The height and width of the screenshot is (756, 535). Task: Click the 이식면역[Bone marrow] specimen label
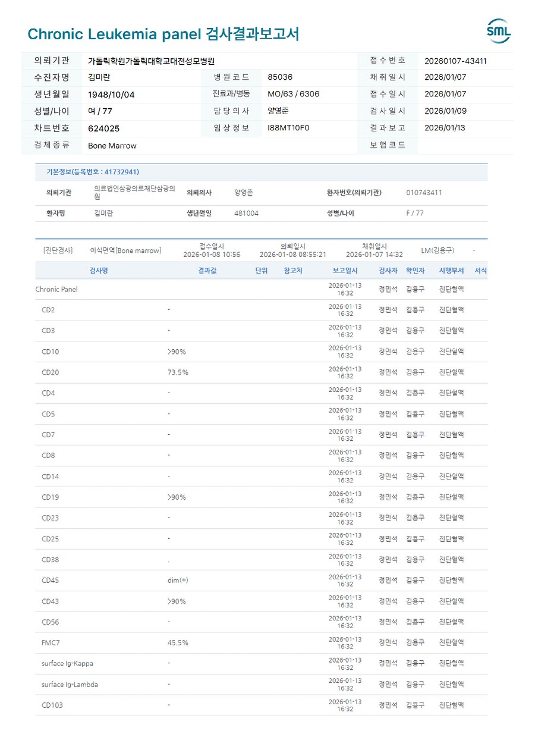pos(125,250)
